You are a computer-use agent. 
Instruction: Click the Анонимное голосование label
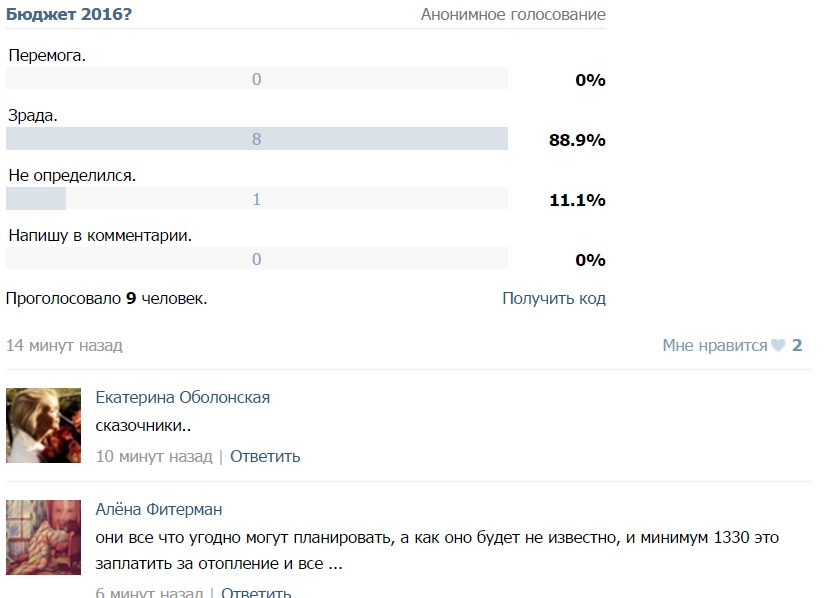coord(513,14)
